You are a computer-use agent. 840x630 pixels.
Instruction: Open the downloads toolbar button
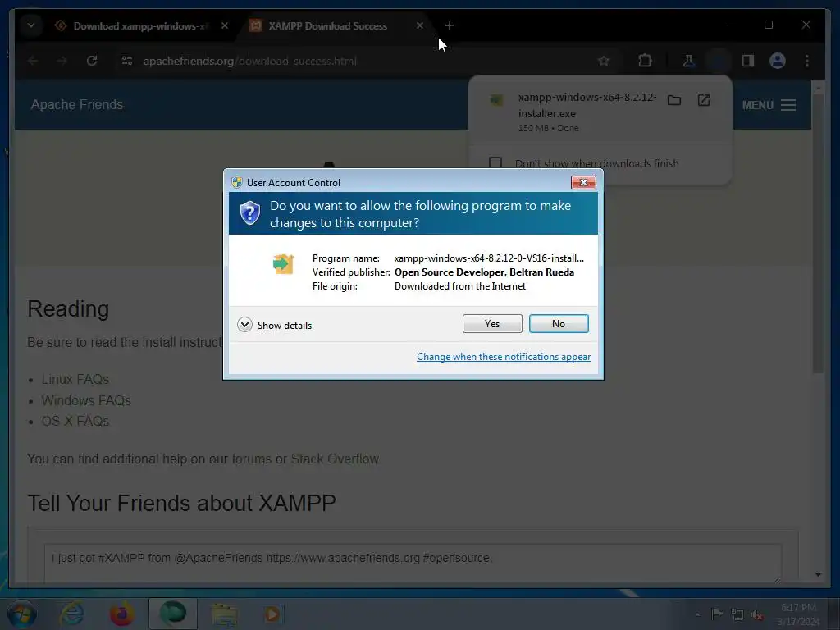pos(719,61)
